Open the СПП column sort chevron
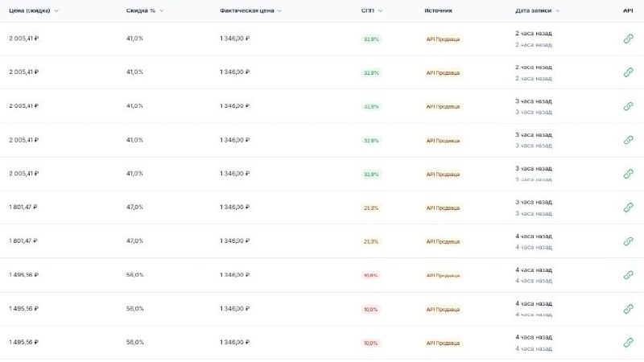Screen dimensions: 644x362 (380, 10)
